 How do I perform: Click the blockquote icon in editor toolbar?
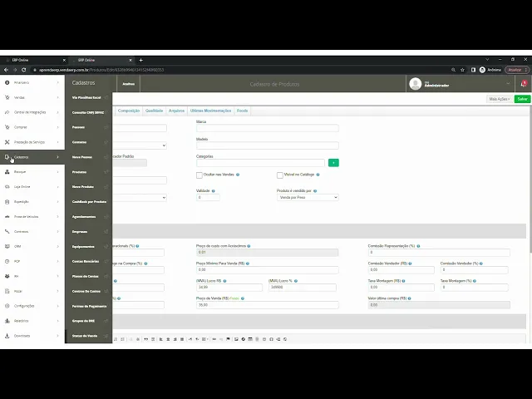(x=146, y=339)
